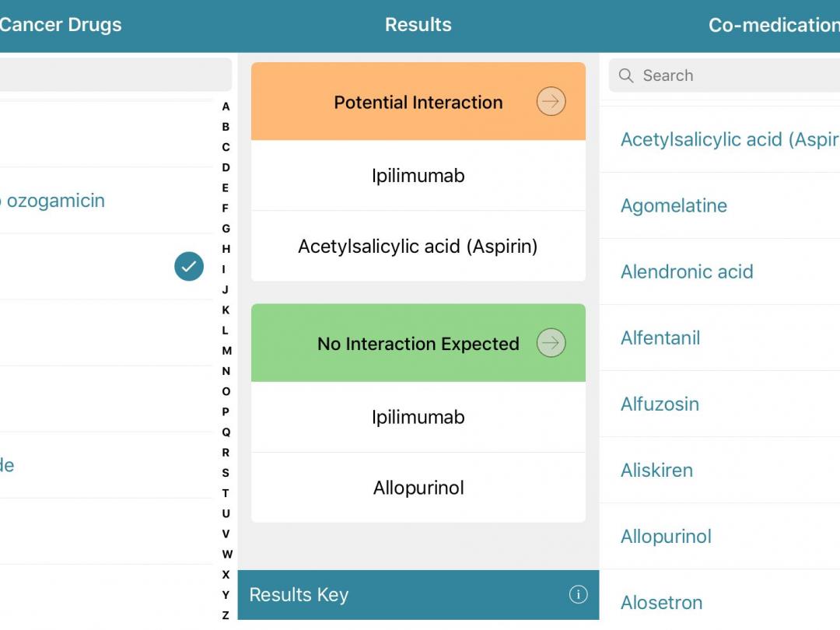The width and height of the screenshot is (840, 630).
Task: Select Agomelatine from co-medications list
Action: (x=674, y=206)
